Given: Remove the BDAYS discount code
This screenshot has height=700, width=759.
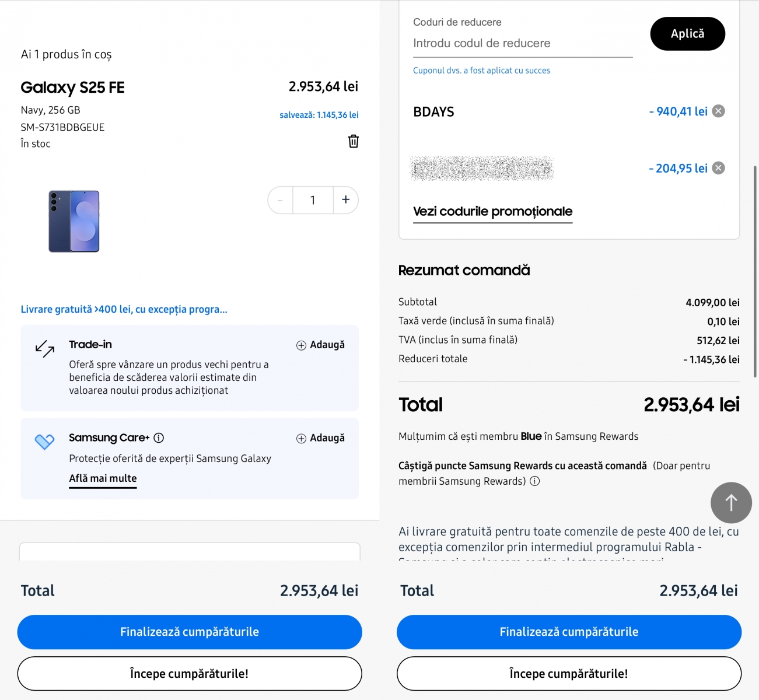Looking at the screenshot, I should click(x=719, y=111).
